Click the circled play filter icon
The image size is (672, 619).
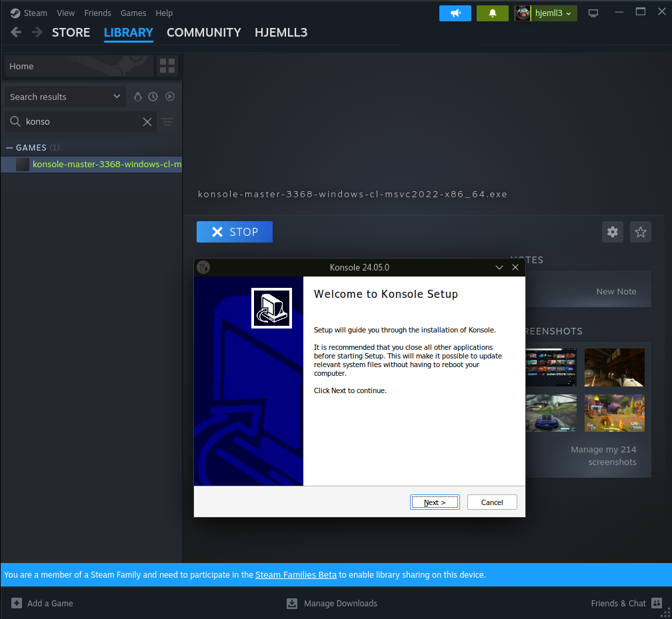pyautogui.click(x=169, y=96)
